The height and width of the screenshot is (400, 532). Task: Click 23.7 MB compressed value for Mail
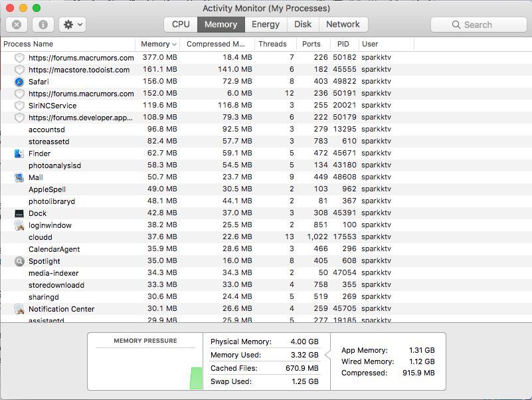[237, 177]
